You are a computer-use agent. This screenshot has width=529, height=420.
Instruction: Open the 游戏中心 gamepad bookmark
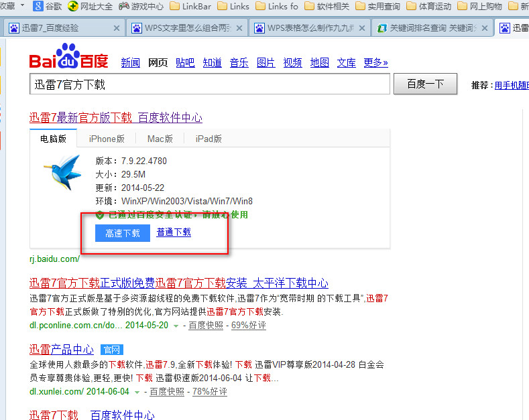pos(141,6)
